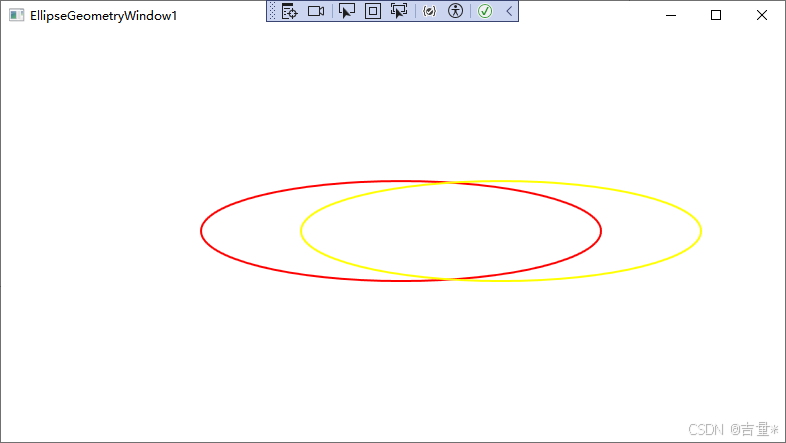The width and height of the screenshot is (786, 443).
Task: Run the accessibility scan person icon
Action: coord(455,11)
